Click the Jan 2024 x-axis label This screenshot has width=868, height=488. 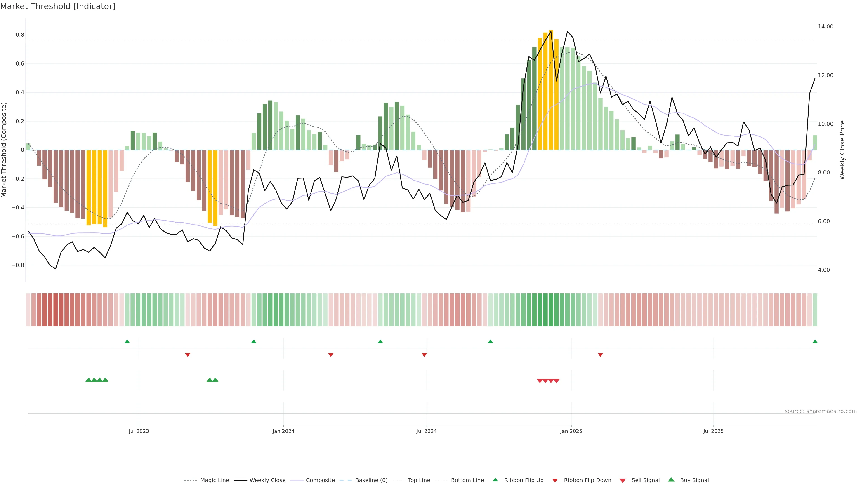click(283, 431)
